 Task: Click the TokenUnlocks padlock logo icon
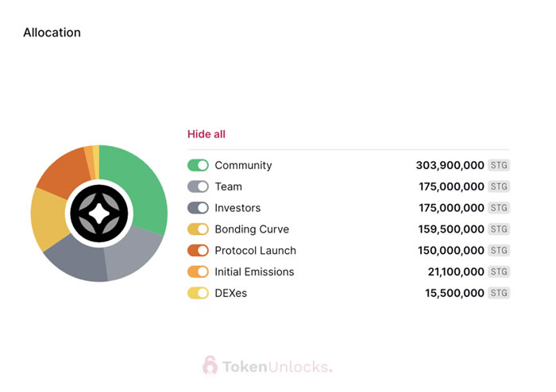pyautogui.click(x=210, y=365)
